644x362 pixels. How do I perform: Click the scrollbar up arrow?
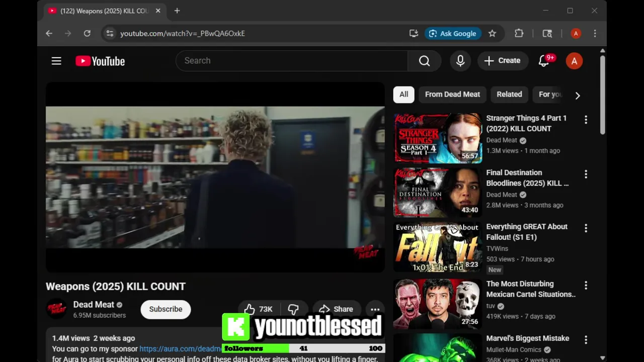[602, 51]
